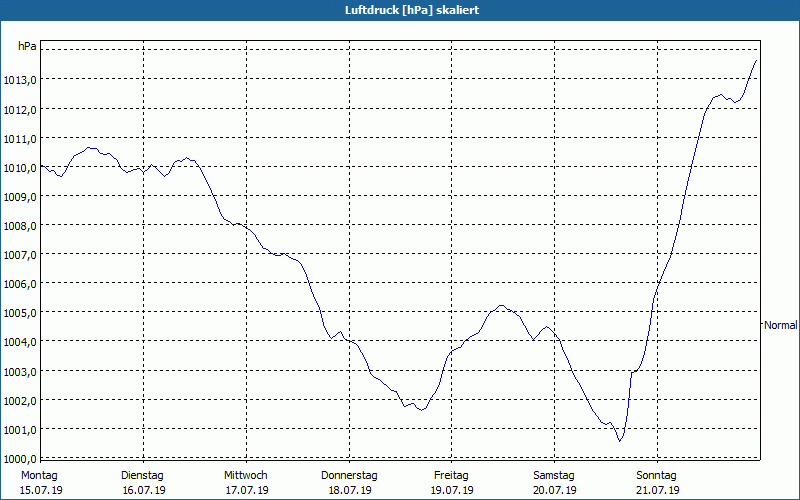Click the date 19.07.19

pos(452,490)
